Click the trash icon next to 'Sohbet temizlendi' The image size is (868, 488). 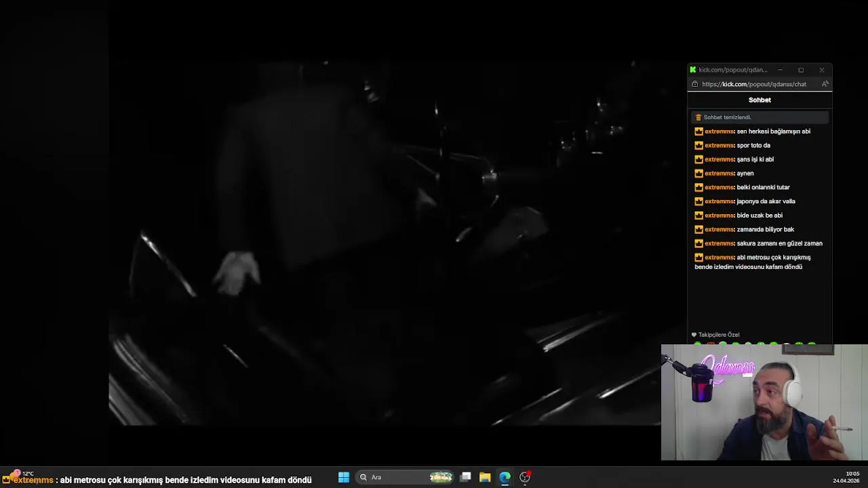pyautogui.click(x=698, y=117)
